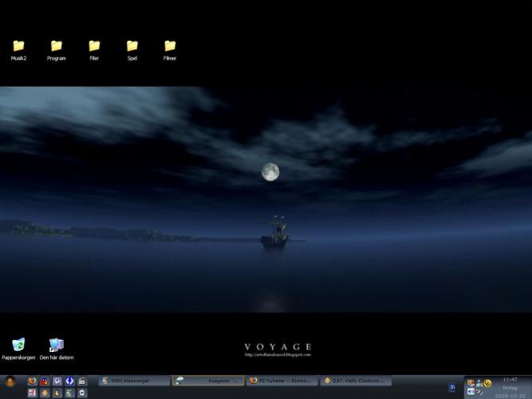Switch to Firefox PZ Nyheter taskbar window
The width and height of the screenshot is (532, 399).
pos(282,381)
